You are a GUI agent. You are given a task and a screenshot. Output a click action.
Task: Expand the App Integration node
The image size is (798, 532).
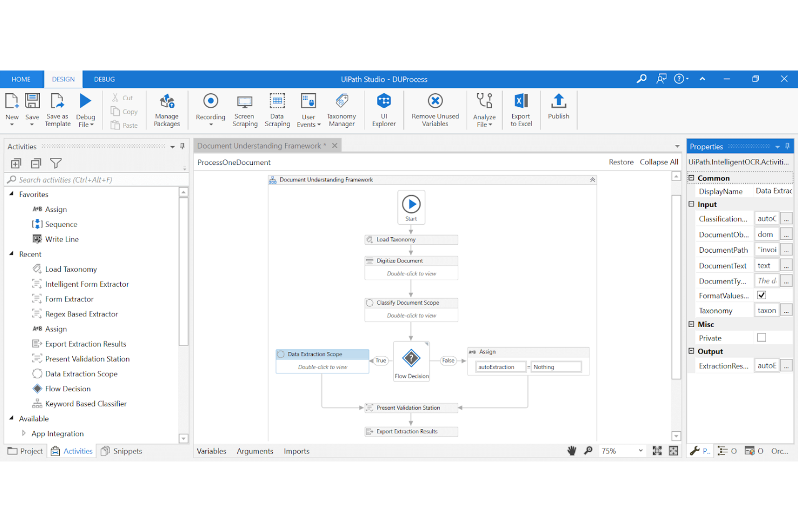tap(24, 433)
